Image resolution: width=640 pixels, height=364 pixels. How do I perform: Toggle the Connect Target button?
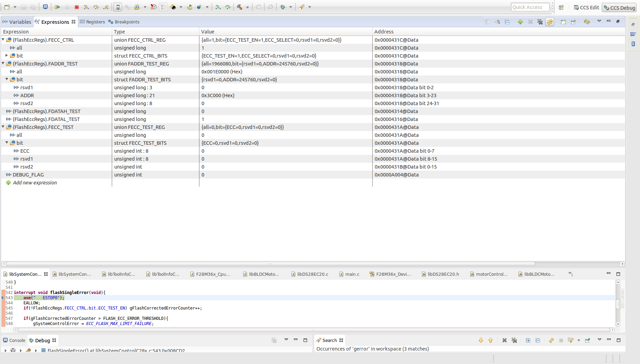point(118,7)
